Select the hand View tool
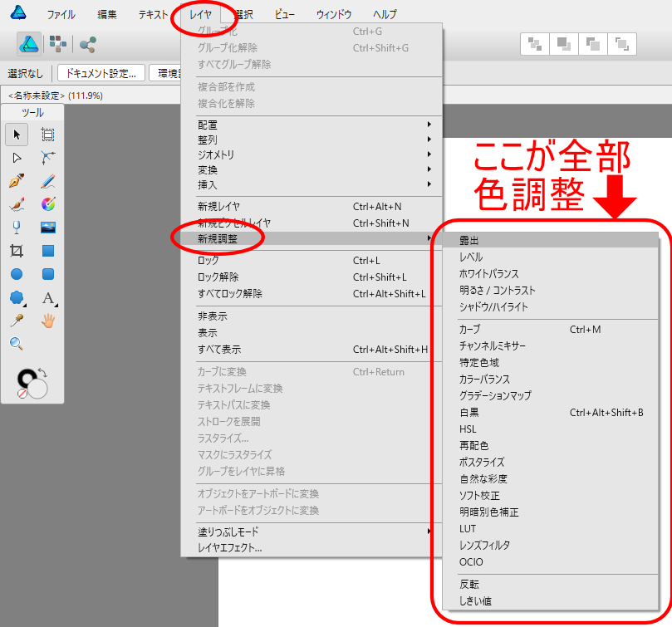Viewport: 672px width, 627px height. pyautogui.click(x=48, y=321)
